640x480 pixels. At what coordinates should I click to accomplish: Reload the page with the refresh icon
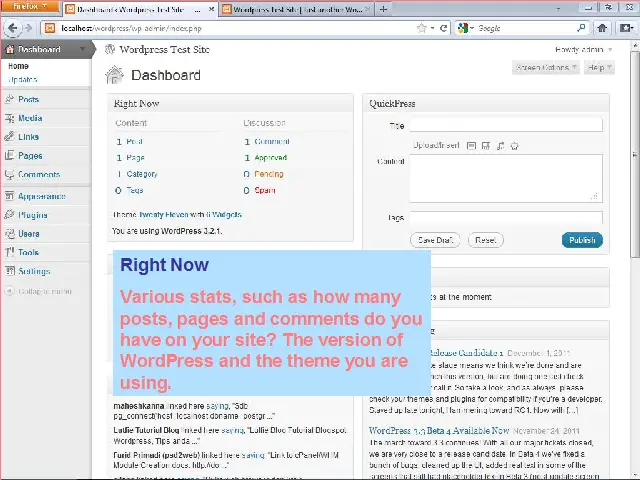[x=443, y=28]
